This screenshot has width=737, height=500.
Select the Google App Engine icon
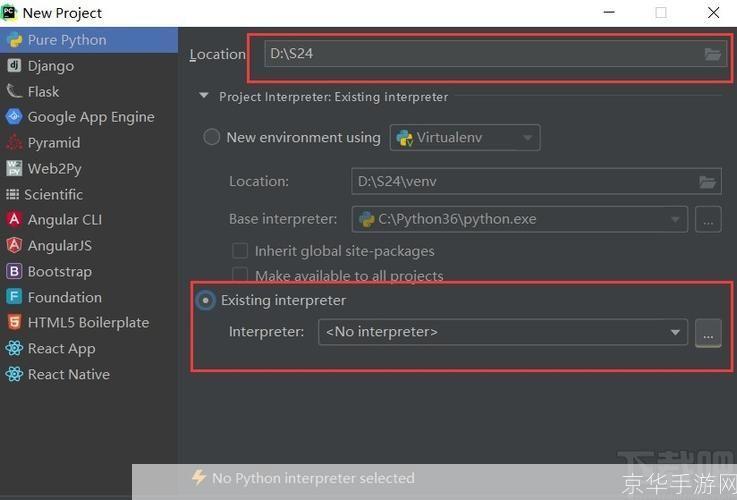pos(14,117)
